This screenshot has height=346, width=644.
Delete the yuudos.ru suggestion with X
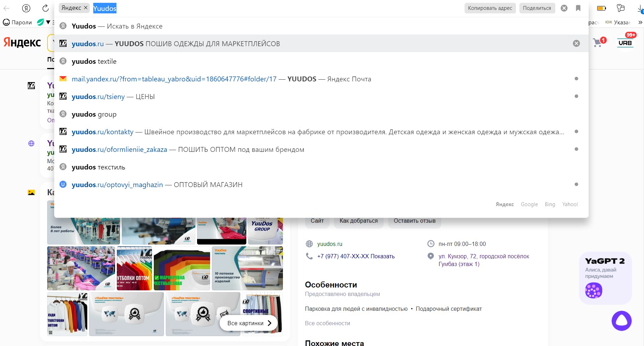point(576,43)
